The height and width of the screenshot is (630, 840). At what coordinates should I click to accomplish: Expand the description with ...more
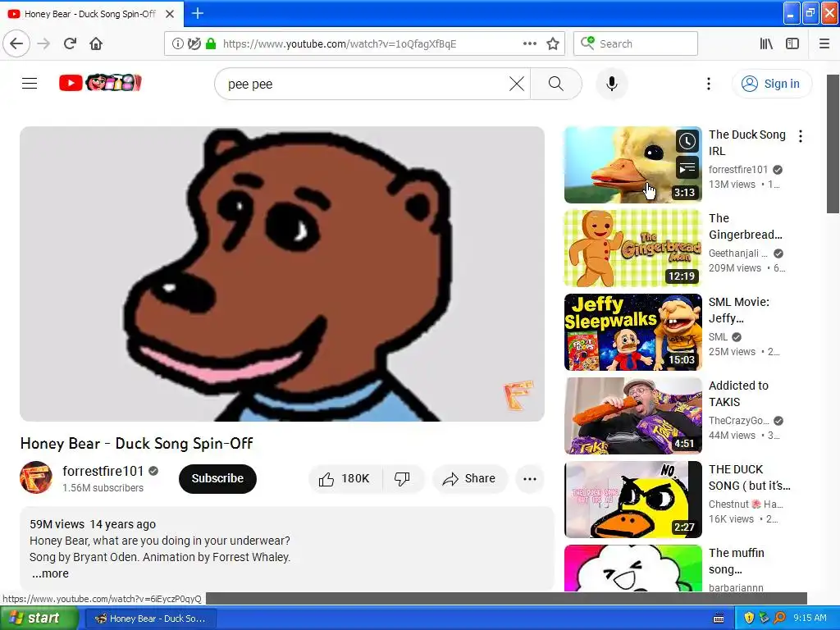(50, 573)
